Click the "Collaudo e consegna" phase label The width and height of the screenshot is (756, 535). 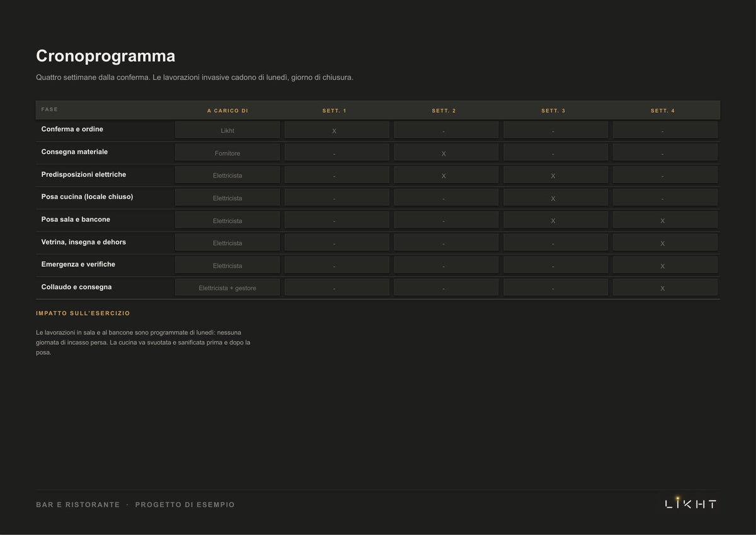(x=76, y=287)
